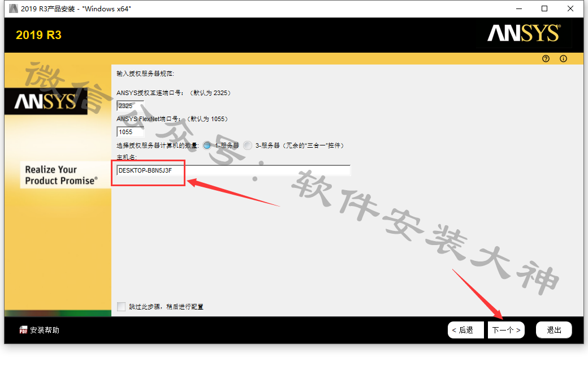Viewport: 588px width, 369px height.
Task: Open the help question mark icon
Action: [x=546, y=58]
